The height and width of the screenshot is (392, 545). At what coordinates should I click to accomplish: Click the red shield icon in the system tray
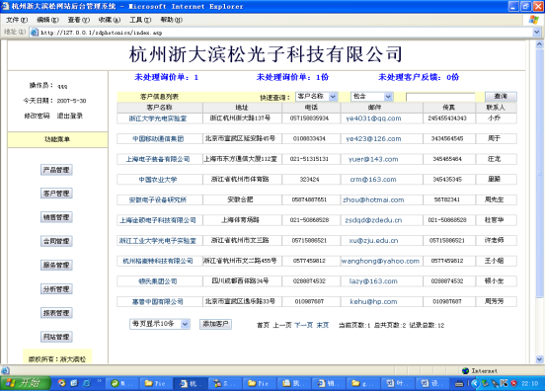pyautogui.click(x=513, y=384)
